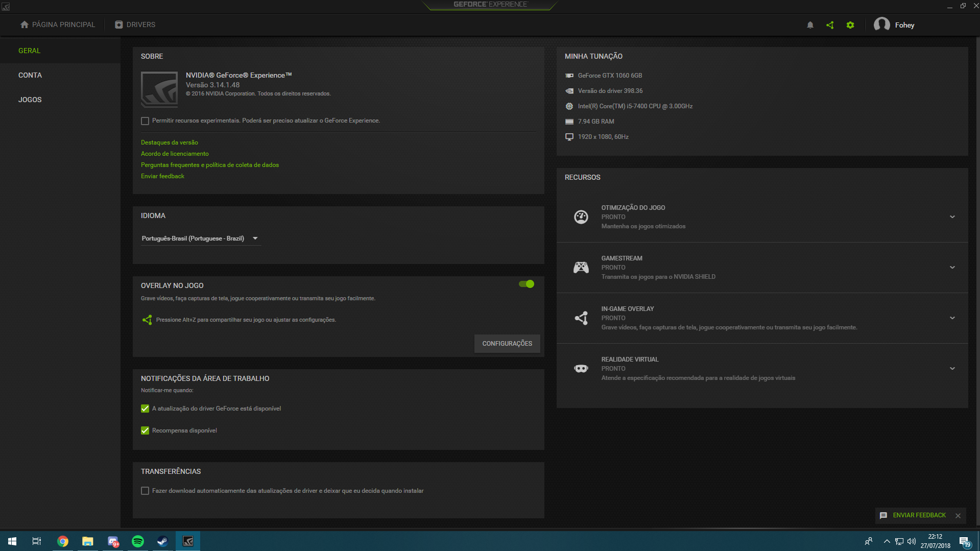Open the notifications bell

point(810,25)
